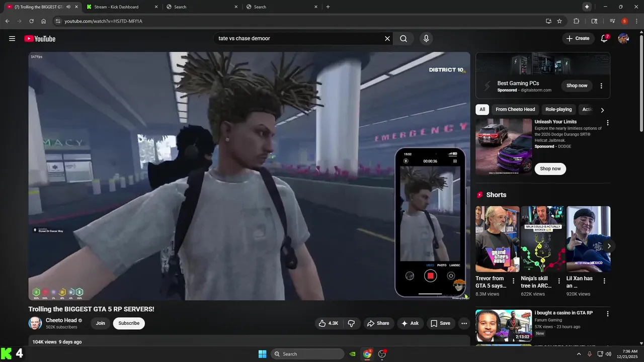Click the Ask button
This screenshot has width=644, height=362.
tap(410, 323)
